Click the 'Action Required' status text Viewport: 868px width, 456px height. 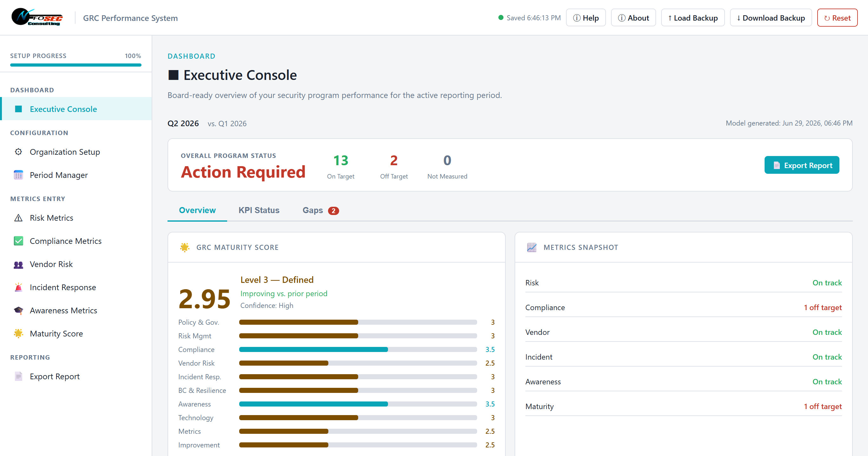[x=243, y=172]
